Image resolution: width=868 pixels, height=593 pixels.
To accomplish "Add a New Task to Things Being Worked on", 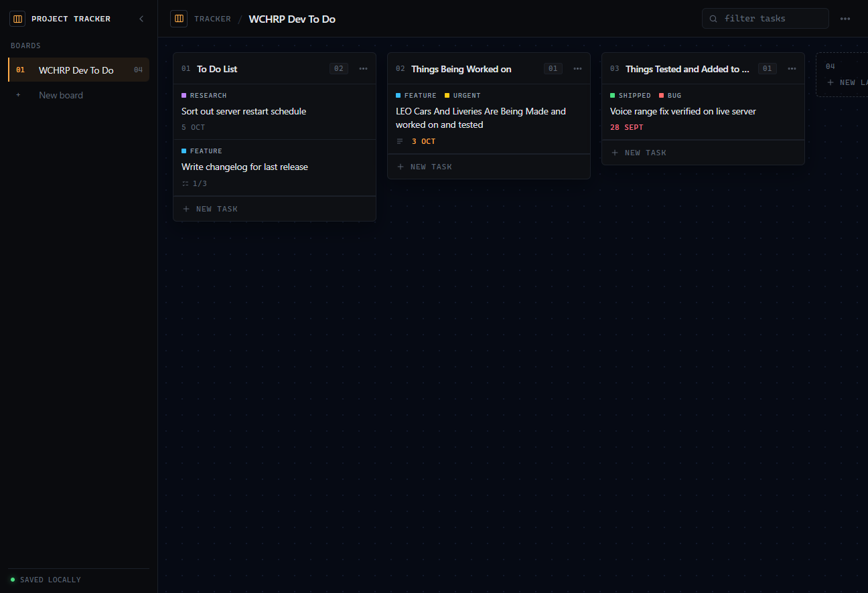I will coord(489,167).
